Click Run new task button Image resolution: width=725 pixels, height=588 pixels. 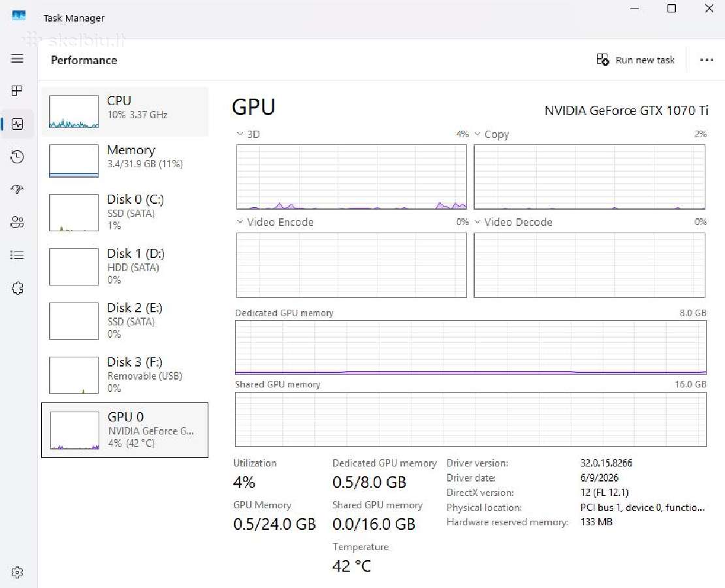[636, 59]
